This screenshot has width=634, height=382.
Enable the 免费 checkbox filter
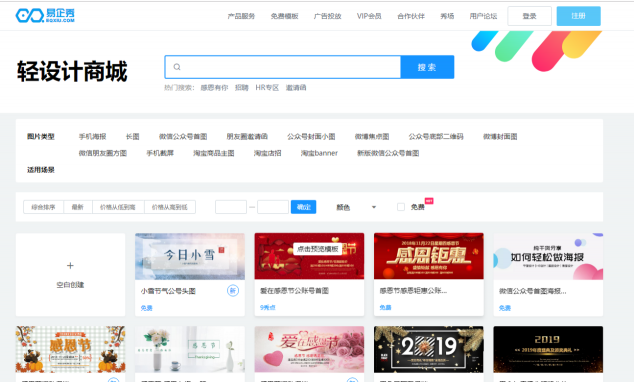point(401,207)
